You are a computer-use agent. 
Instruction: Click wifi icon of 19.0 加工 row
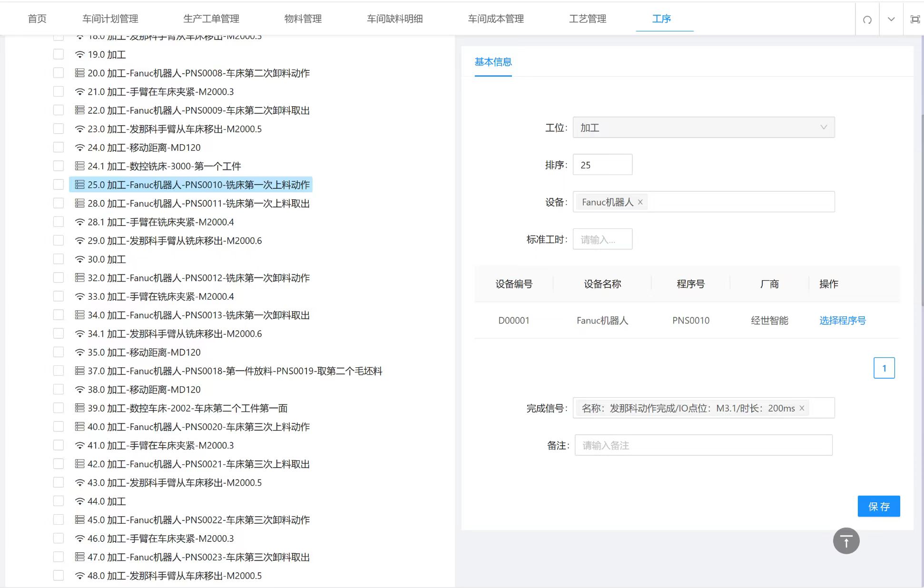tap(80, 55)
